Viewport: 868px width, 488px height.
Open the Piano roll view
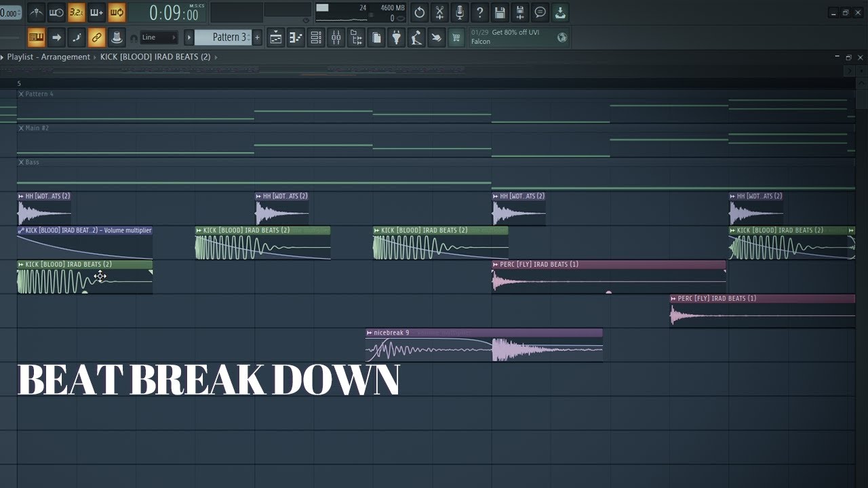(296, 37)
